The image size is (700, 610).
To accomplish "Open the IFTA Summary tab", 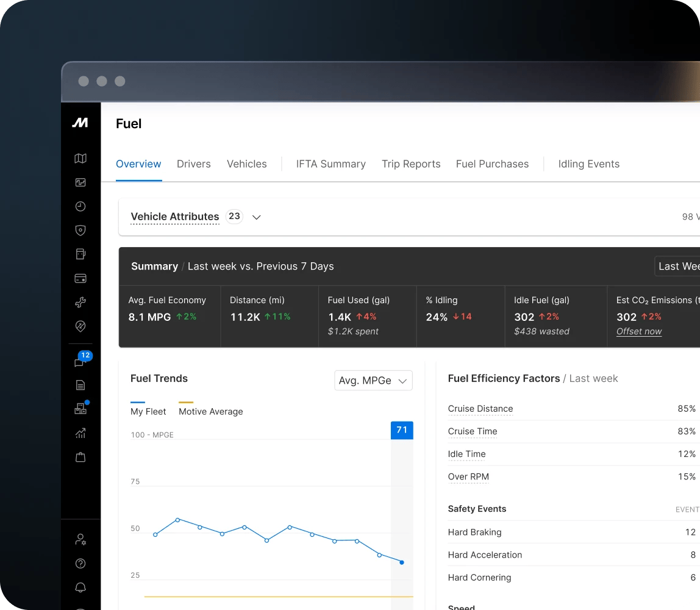I will point(331,164).
